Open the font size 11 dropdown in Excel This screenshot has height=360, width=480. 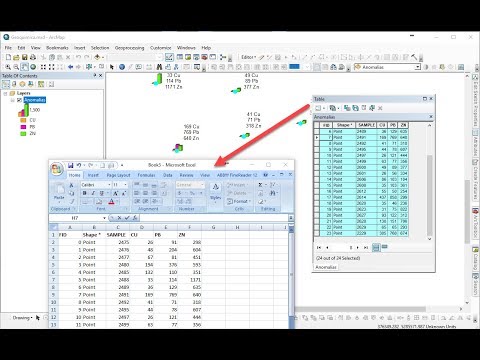click(125, 185)
